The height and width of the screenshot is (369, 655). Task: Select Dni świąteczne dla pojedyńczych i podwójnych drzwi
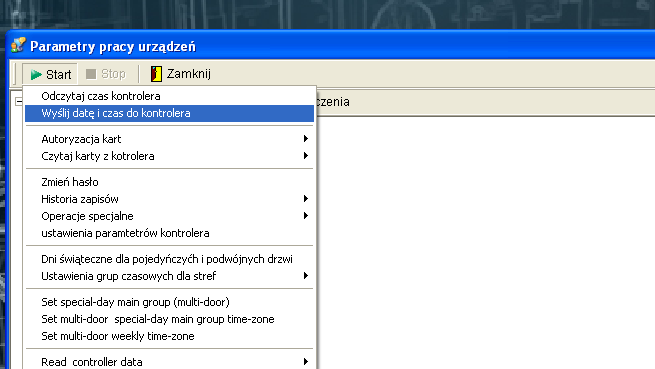169,259
